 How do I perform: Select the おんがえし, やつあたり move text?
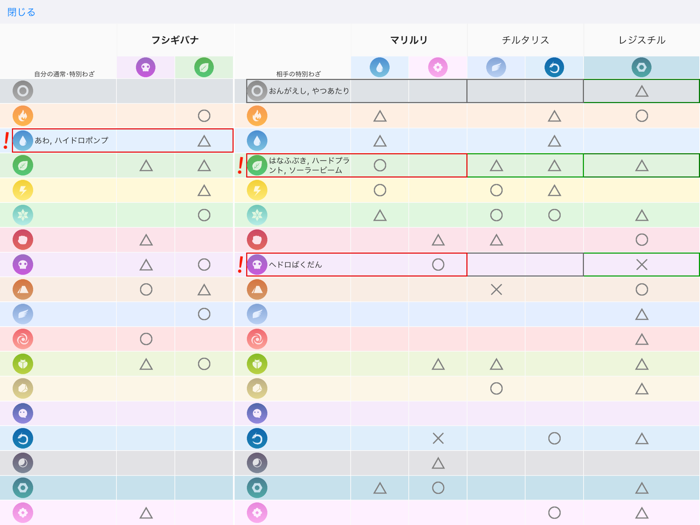click(309, 91)
